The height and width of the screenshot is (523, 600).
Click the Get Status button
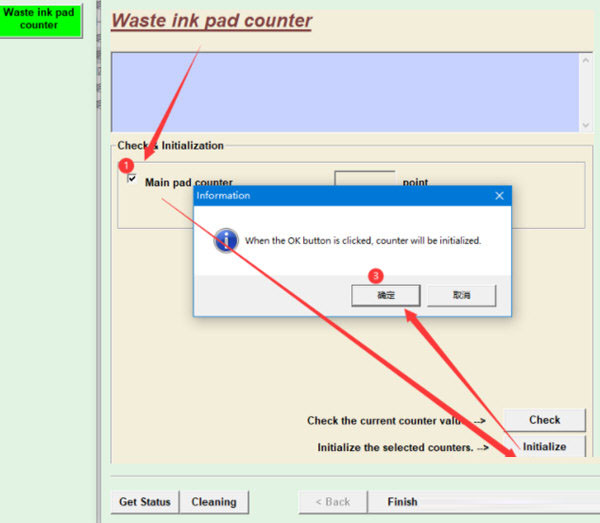click(x=145, y=502)
